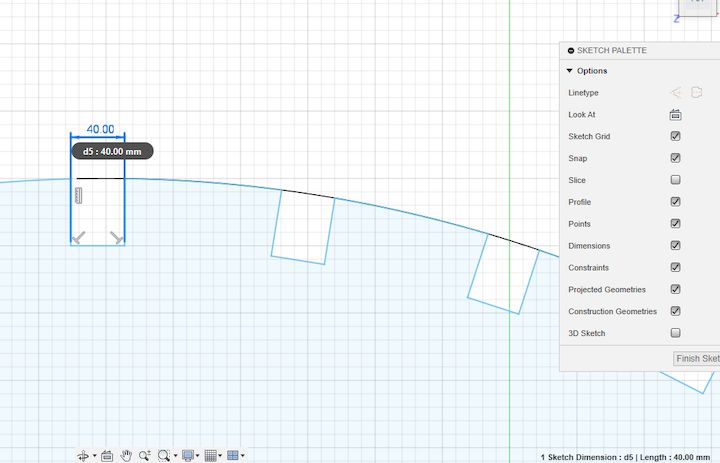Click the Zoom Window fit icon
Image resolution: width=720 pixels, height=463 pixels.
[x=163, y=456]
